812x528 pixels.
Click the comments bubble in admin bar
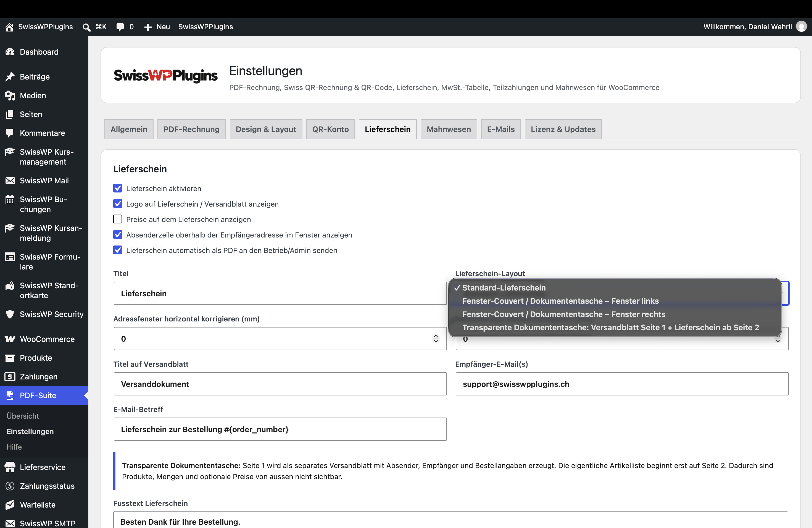point(120,27)
